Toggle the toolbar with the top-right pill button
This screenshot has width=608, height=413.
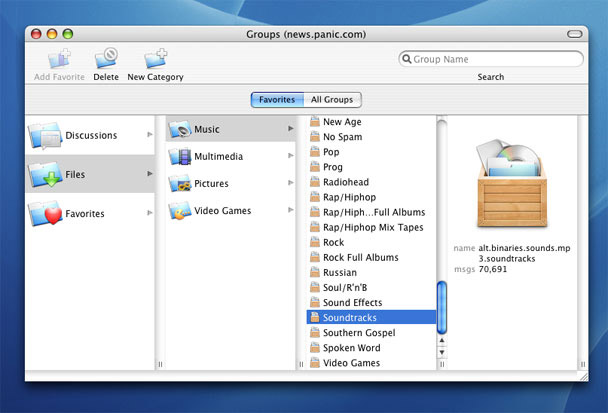574,34
